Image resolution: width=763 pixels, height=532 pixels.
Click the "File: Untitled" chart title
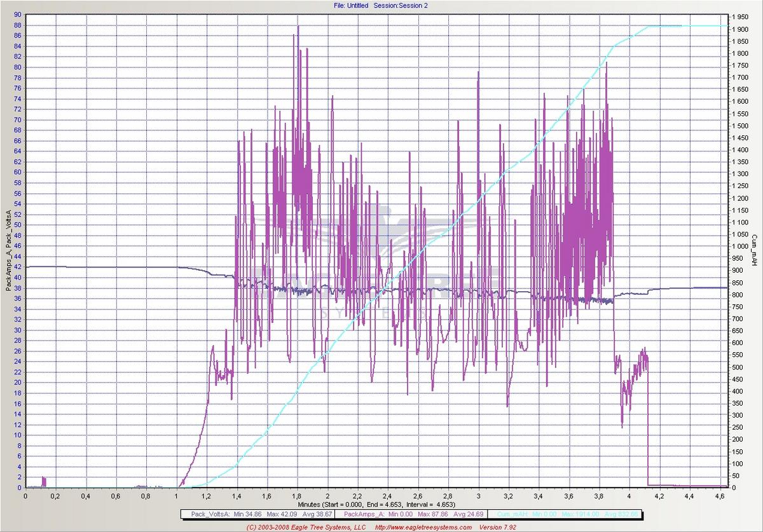[351, 5]
